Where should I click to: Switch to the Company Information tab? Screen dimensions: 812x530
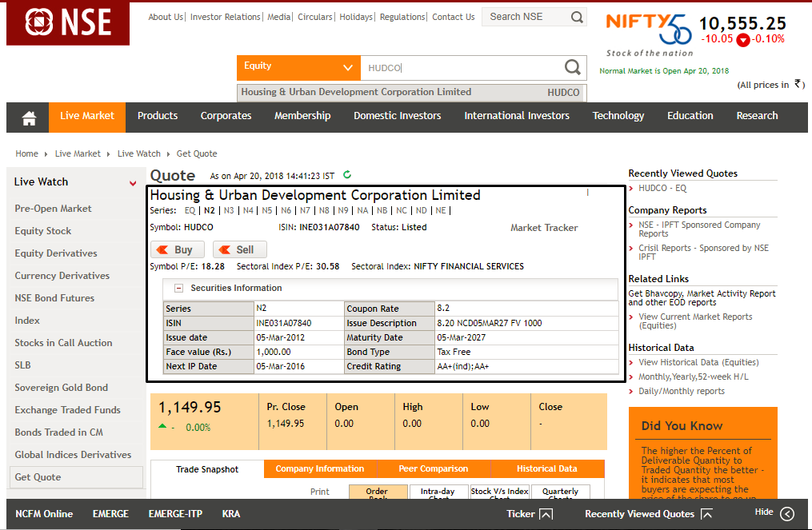point(320,469)
